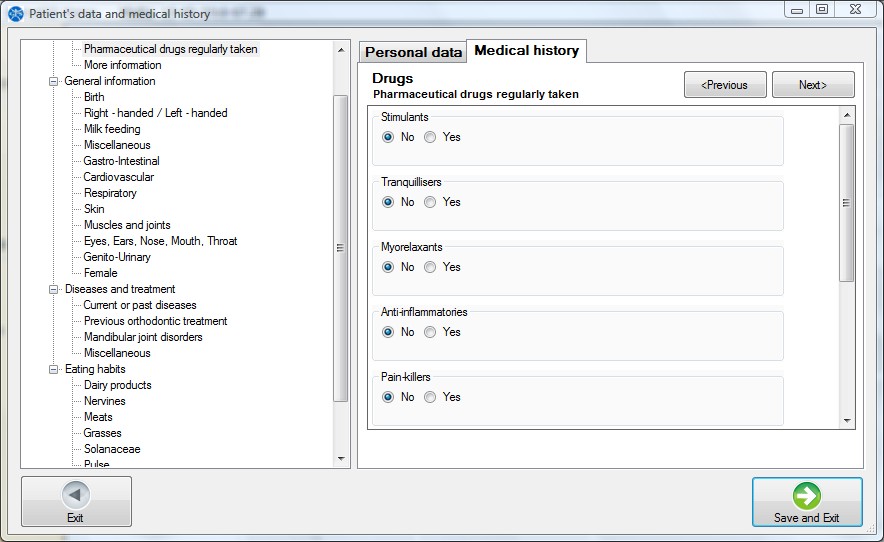Viewport: 884px width, 542px height.
Task: Click the green Save and Exit arrow icon
Action: click(x=807, y=496)
